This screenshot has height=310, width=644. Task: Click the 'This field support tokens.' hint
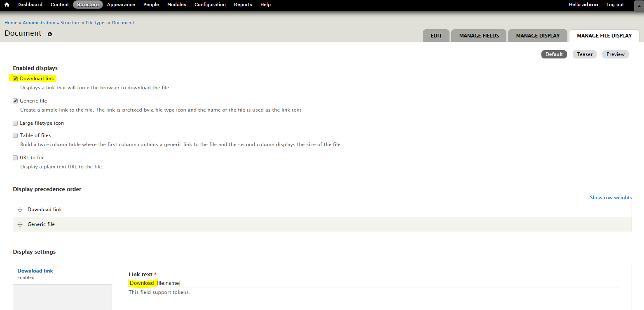click(159, 292)
